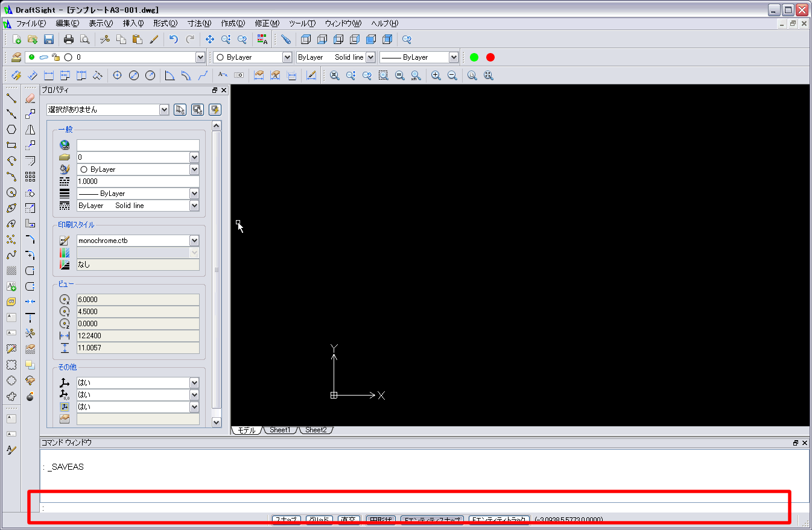
Task: Close the プロパティ panel
Action: tap(224, 90)
